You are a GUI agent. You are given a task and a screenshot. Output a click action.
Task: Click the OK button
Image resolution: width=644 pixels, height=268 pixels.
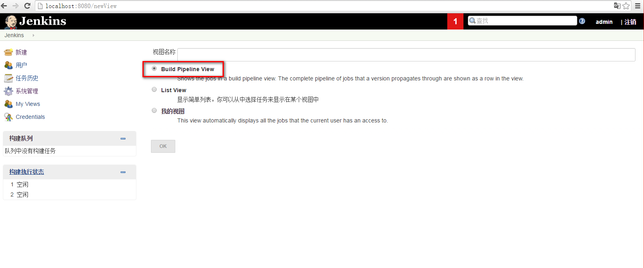click(x=163, y=146)
